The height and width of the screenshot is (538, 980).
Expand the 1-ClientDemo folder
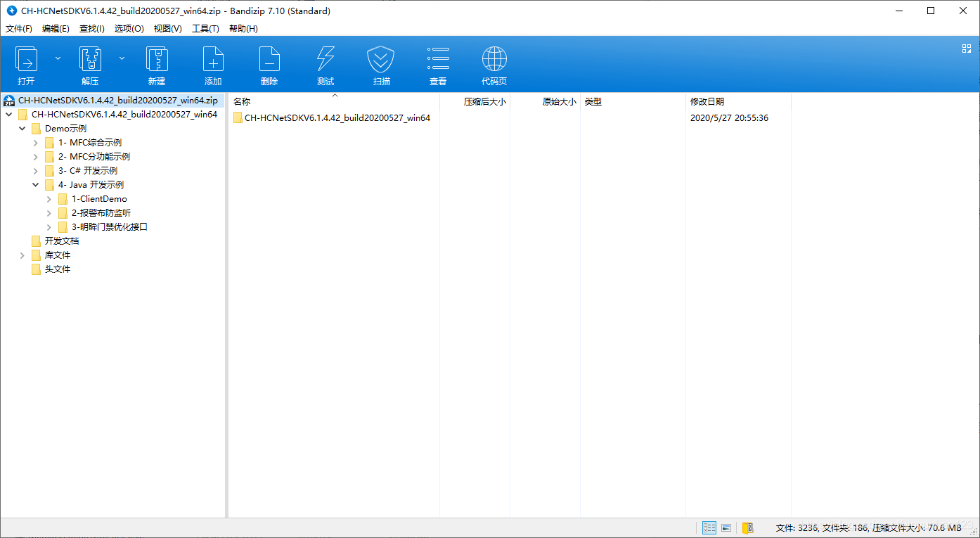(49, 199)
